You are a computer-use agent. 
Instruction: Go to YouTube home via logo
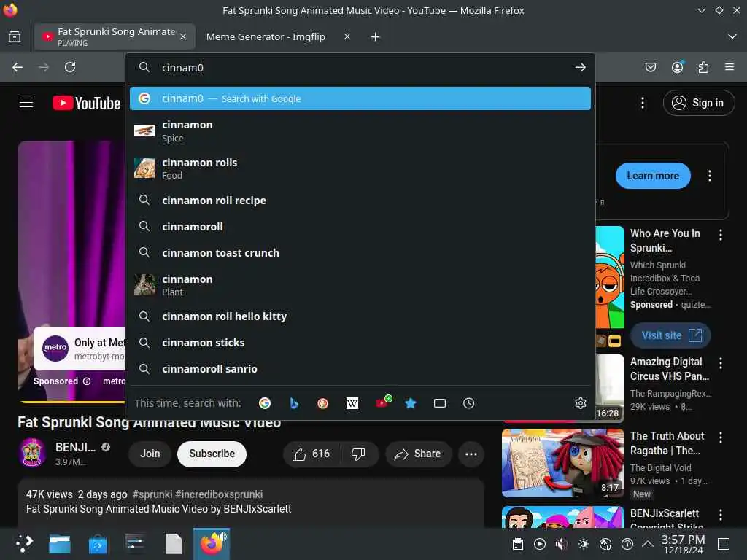pos(86,103)
